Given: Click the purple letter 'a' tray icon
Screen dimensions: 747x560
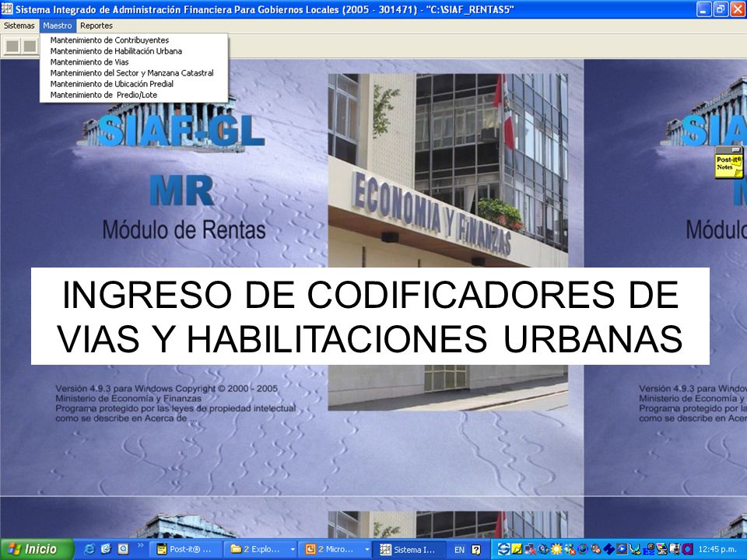Looking at the screenshot, I should 687,550.
